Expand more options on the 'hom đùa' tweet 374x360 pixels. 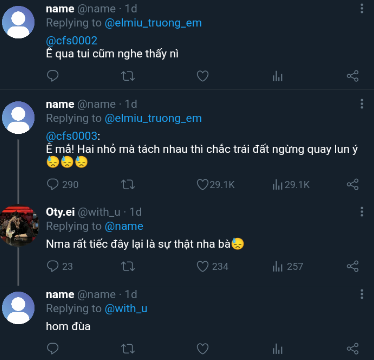[362, 294]
